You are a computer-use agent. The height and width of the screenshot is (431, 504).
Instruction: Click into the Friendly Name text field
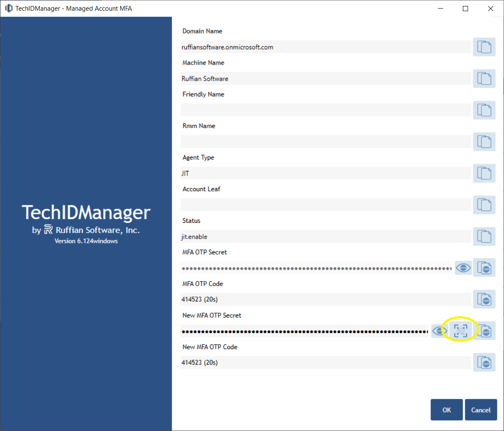[x=326, y=110]
